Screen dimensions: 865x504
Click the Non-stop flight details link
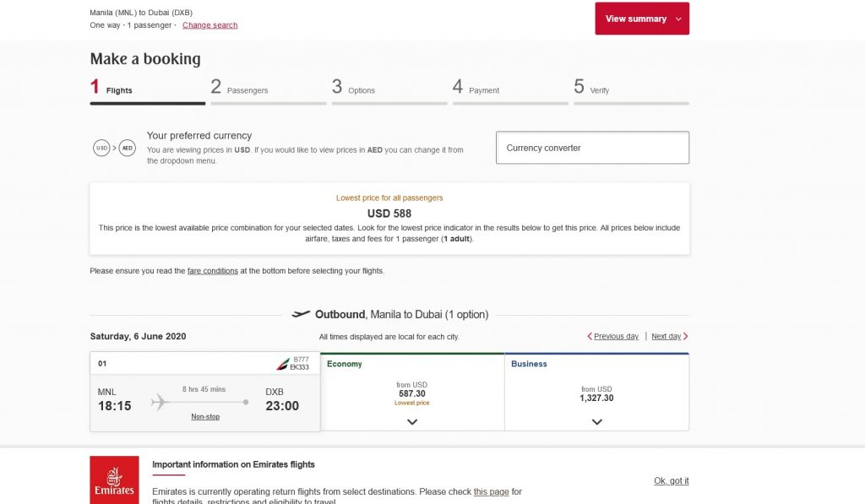205,417
